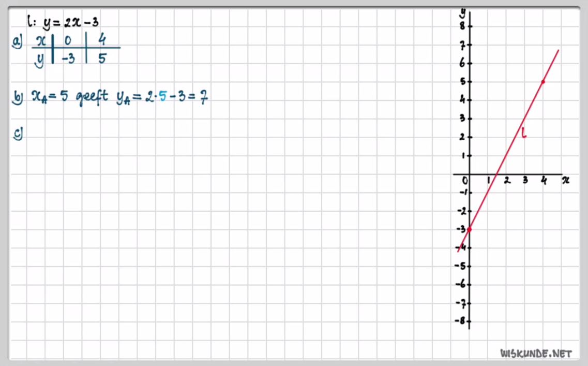Viewport: 588px width, 366px height.
Task: Click the y-axis tick label "3"
Action: pos(462,118)
